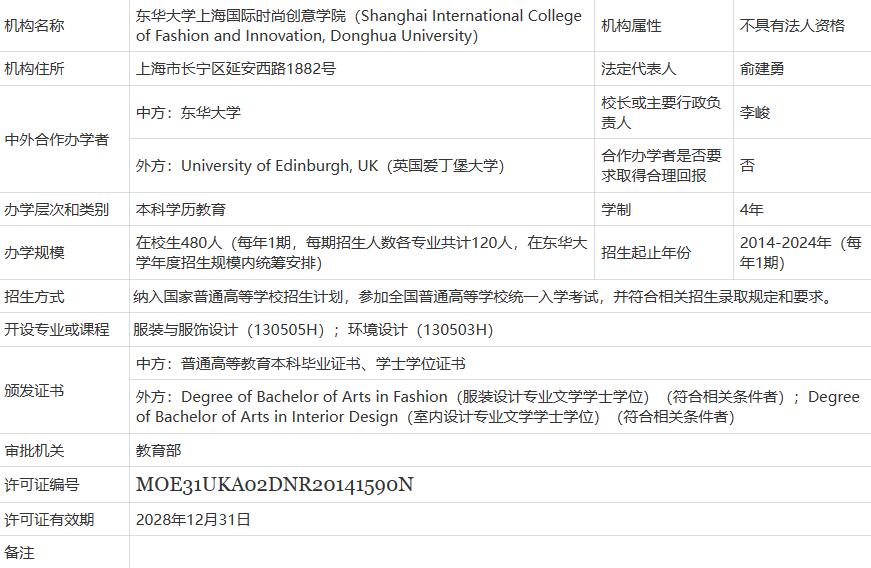Click the 中方：普通高等教育本科毕业证书 text
871x568 pixels.
click(x=301, y=364)
